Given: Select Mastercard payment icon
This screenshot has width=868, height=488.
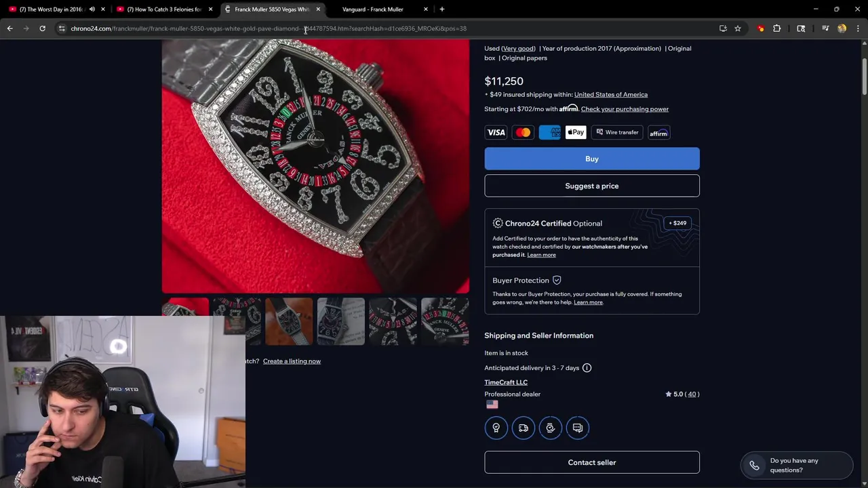Looking at the screenshot, I should (523, 133).
